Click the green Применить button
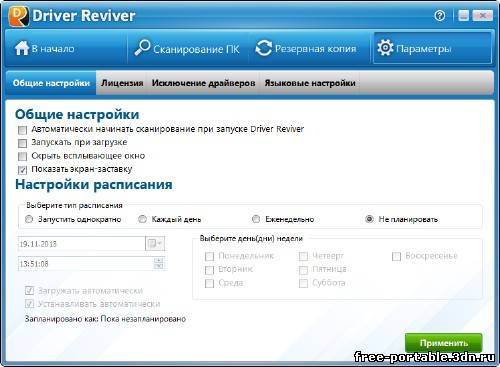This screenshot has height=367, width=500. coord(444,343)
